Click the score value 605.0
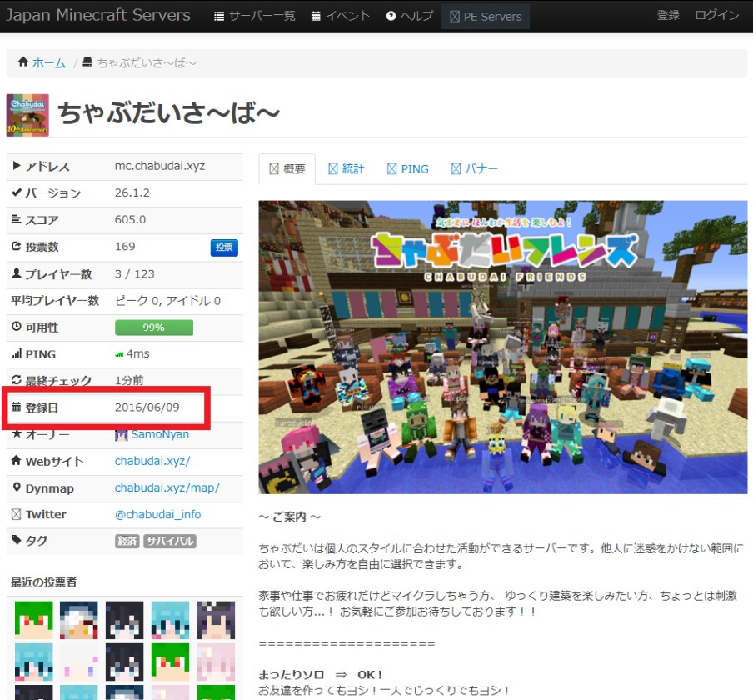This screenshot has width=753, height=700. (x=130, y=219)
